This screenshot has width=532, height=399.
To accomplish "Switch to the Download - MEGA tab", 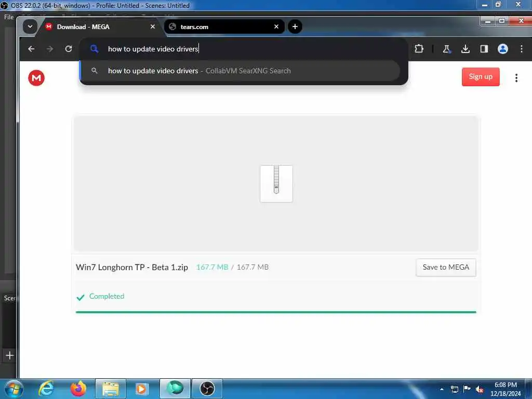I will (x=100, y=27).
